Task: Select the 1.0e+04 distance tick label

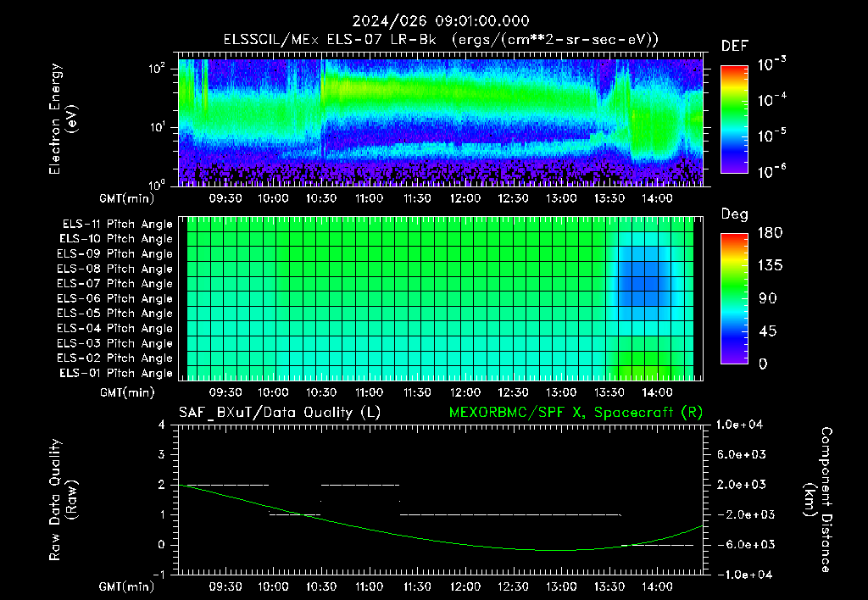Action: 739,425
